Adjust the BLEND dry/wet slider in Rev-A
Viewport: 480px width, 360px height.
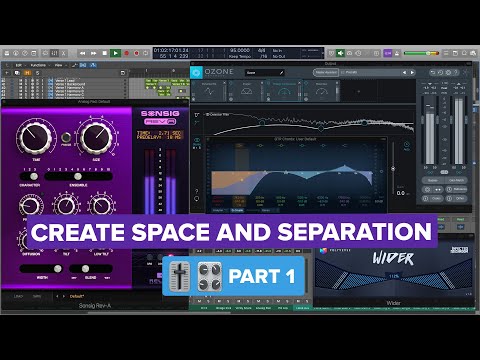[90, 269]
